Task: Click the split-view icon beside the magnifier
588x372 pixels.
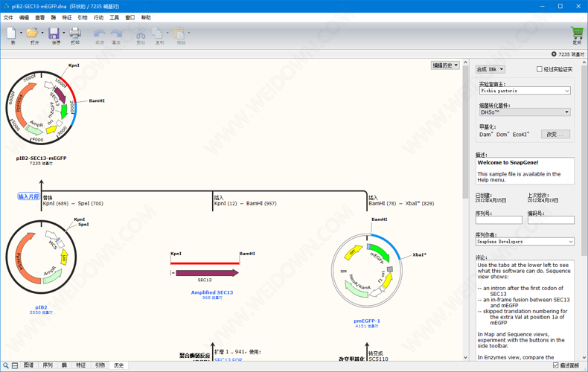Action: [x=15, y=365]
